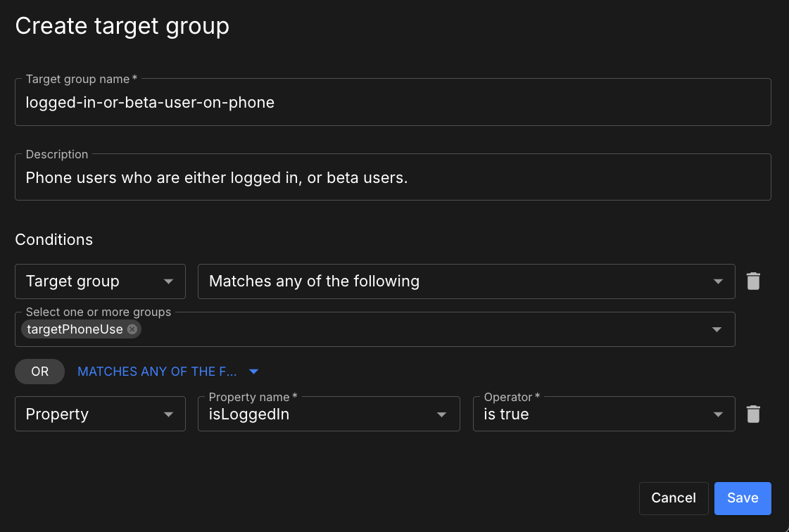The image size is (789, 532).
Task: Click the Property dropdown caret
Action: 170,414
